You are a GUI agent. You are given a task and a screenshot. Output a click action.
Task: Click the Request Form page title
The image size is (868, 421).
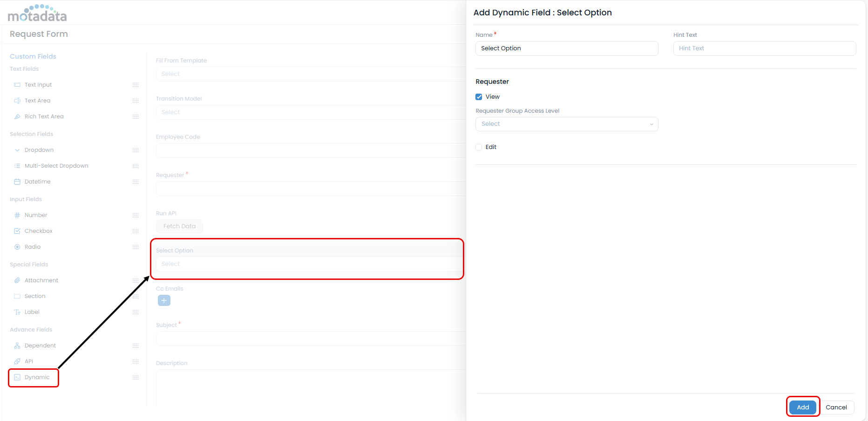tap(39, 34)
